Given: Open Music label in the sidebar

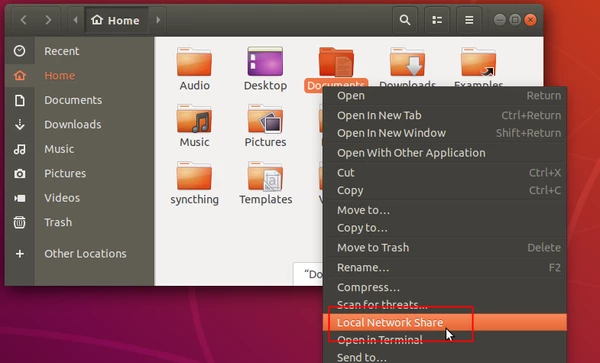Looking at the screenshot, I should [x=59, y=149].
